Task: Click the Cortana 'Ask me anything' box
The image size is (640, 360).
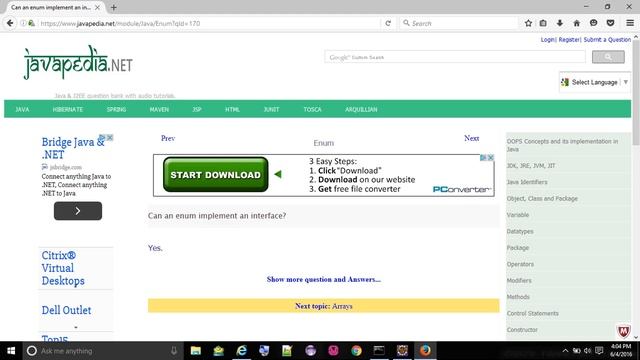Action: (102, 351)
